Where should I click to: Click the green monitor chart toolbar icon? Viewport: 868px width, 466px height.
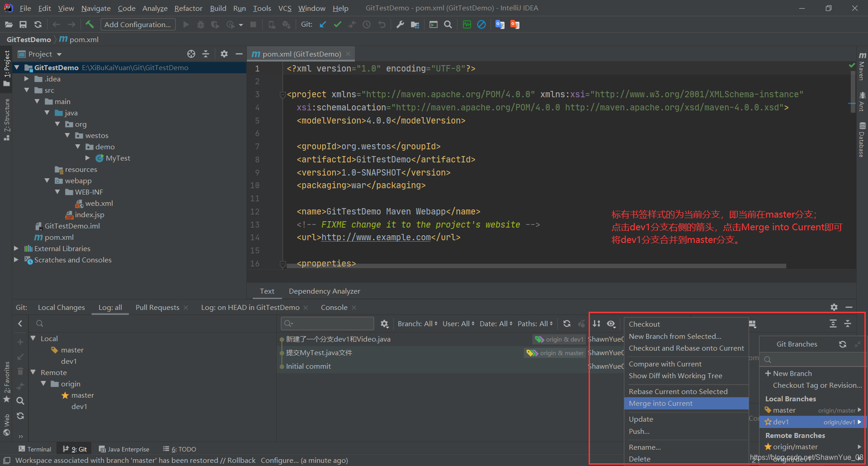[467, 24]
